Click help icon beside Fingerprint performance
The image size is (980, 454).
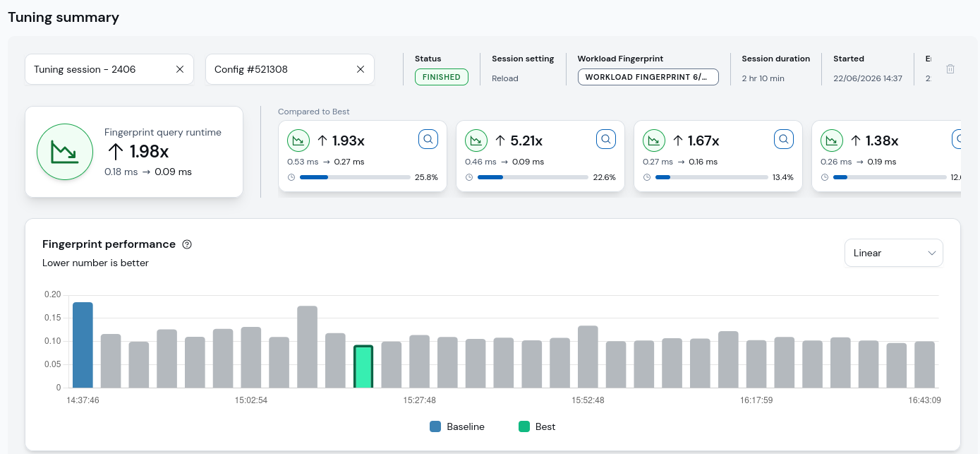[x=187, y=244]
